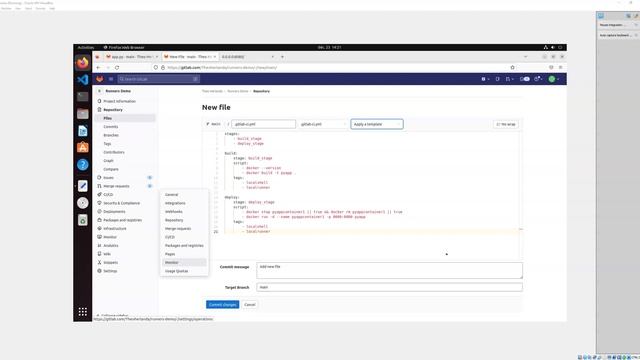Select Pages in the Settings flyout
Image resolution: width=640 pixels, height=360 pixels.
pyautogui.click(x=170, y=254)
